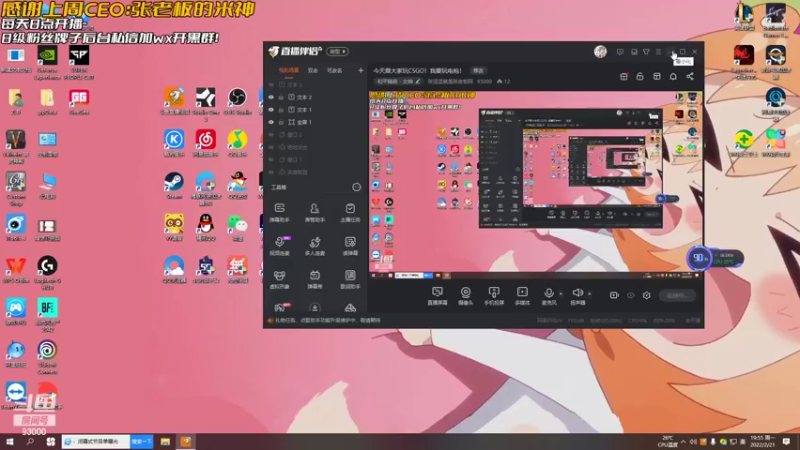Add a new scene with plus button

pyautogui.click(x=360, y=70)
